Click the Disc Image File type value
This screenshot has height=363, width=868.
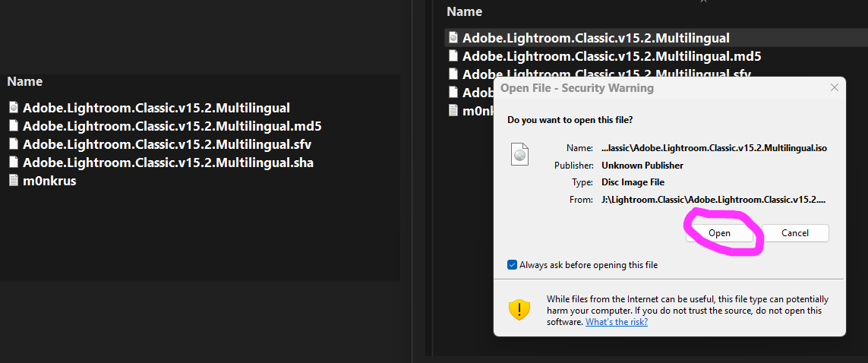tap(633, 182)
